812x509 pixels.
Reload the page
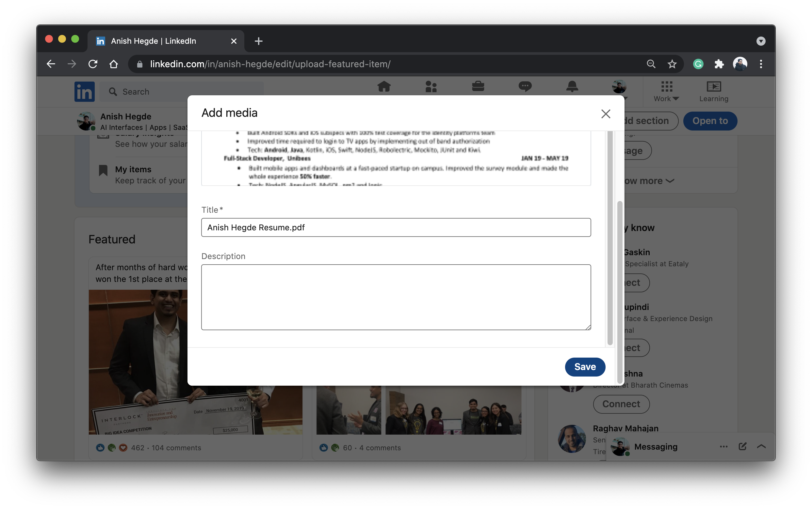(93, 64)
